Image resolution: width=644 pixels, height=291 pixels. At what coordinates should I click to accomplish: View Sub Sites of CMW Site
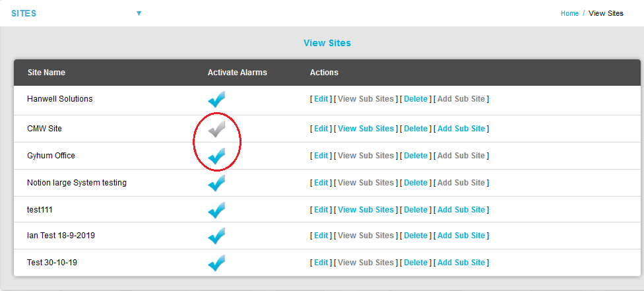[x=366, y=129]
